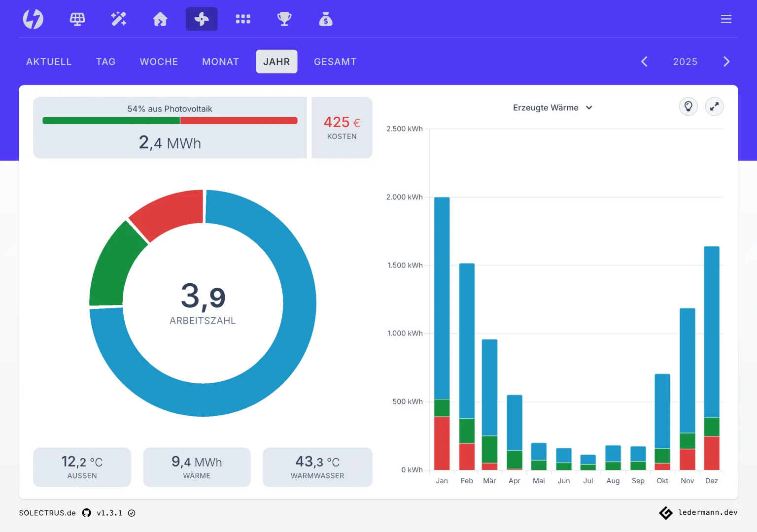Expand the chart to fullscreen
The image size is (757, 532).
tap(714, 106)
